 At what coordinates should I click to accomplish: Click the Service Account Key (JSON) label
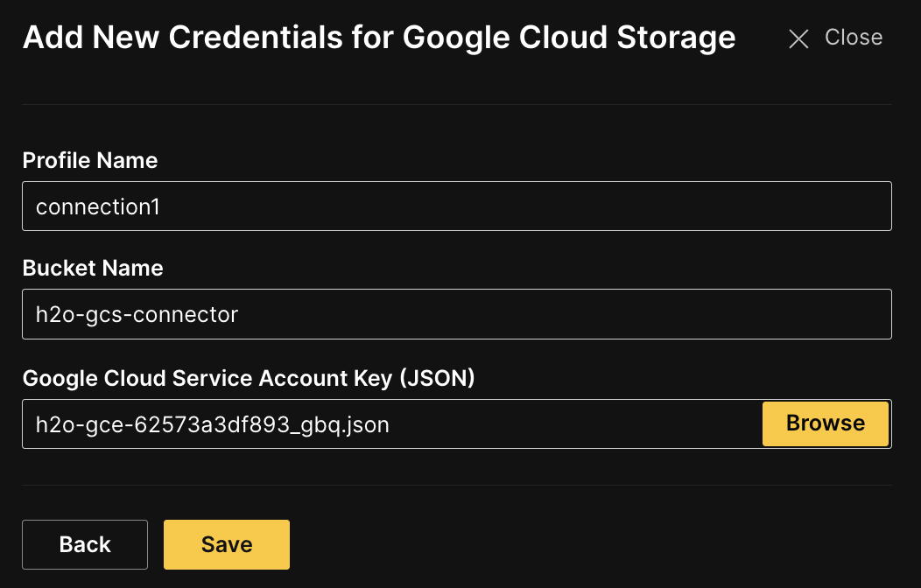248,378
